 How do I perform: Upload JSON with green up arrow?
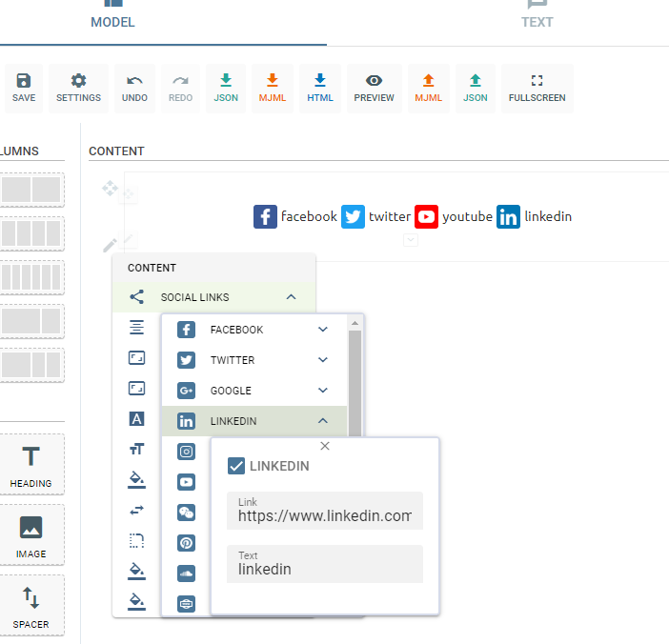(476, 89)
